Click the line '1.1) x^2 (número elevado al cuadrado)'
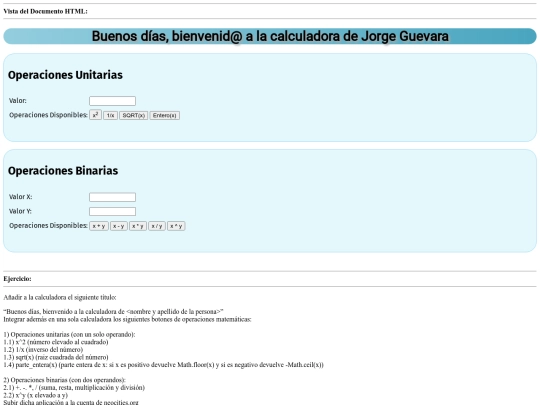Screen dimensions: 540x405 pos(56,342)
